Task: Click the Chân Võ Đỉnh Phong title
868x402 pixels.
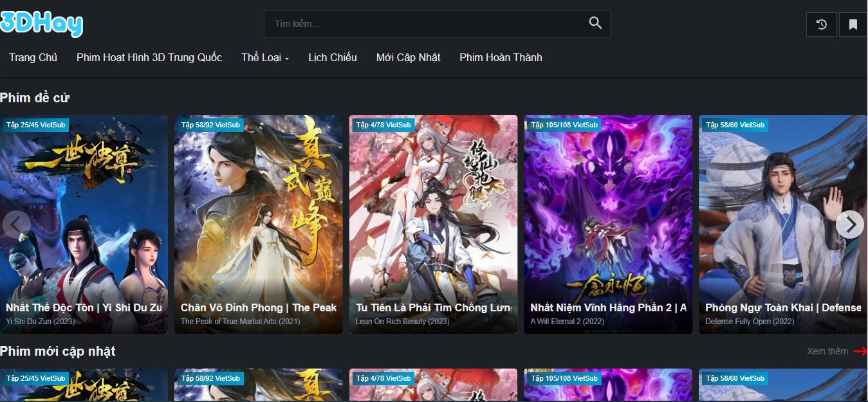Action: coord(259,307)
